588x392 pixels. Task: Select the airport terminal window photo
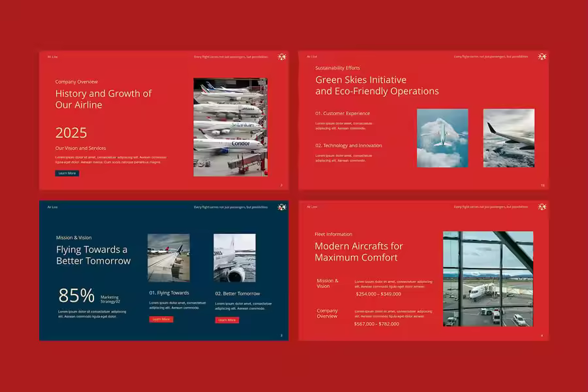click(487, 278)
